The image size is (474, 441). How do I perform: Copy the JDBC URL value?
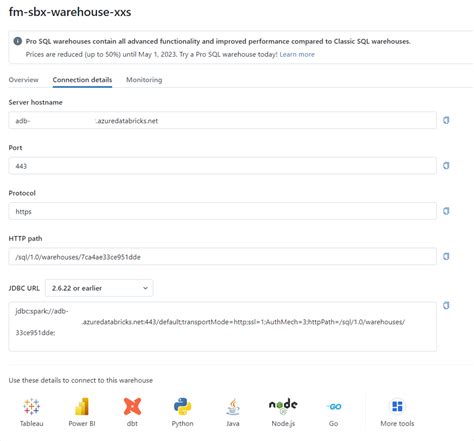point(446,305)
